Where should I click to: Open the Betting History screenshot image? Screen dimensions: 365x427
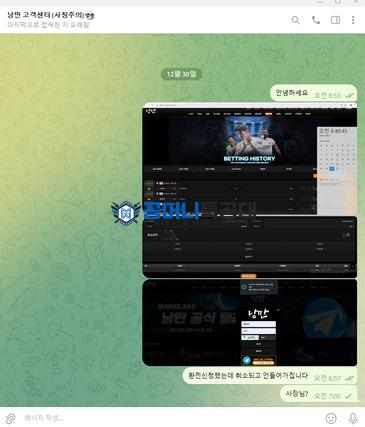pyautogui.click(x=250, y=159)
